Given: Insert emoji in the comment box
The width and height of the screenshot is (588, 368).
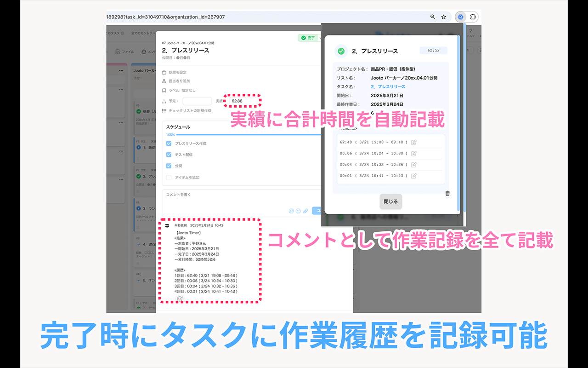Looking at the screenshot, I should click(298, 211).
